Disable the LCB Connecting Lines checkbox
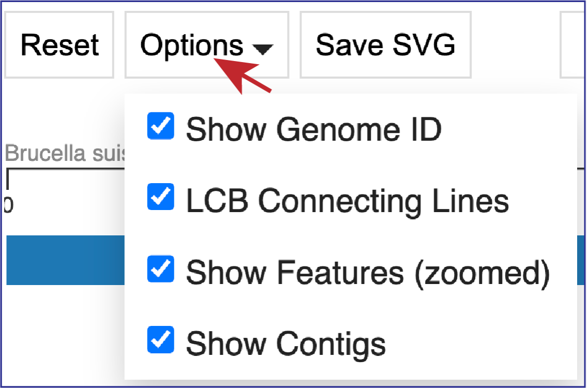The width and height of the screenshot is (588, 388). pos(160,197)
